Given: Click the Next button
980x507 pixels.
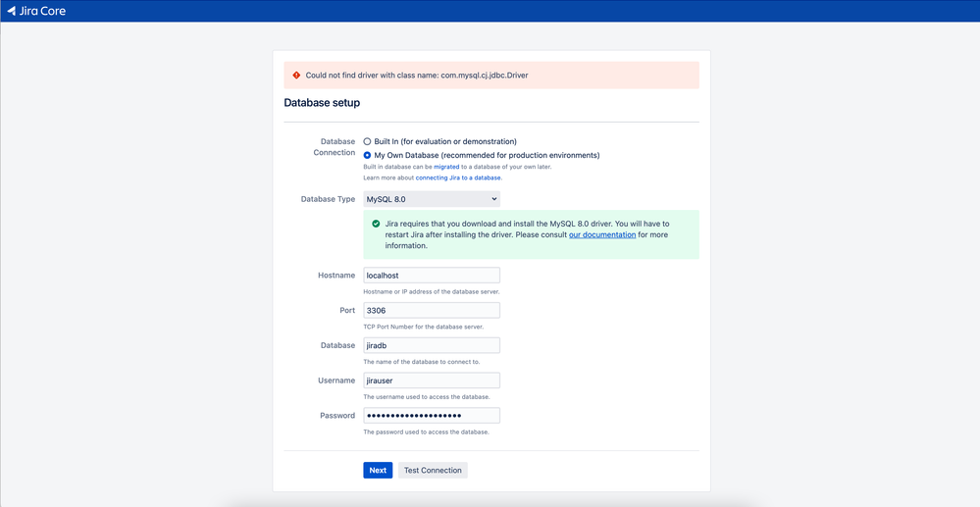Looking at the screenshot, I should click(378, 470).
